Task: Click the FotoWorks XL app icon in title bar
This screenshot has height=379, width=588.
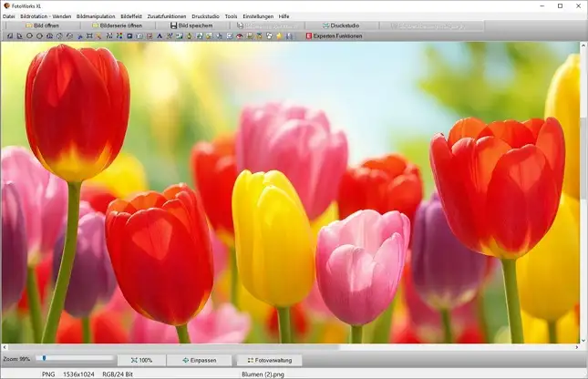Action: pyautogui.click(x=6, y=6)
